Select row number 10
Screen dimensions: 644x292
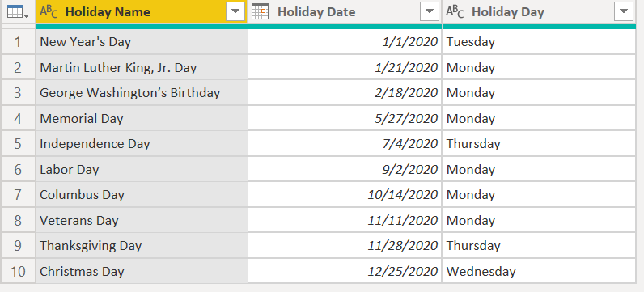(18, 272)
